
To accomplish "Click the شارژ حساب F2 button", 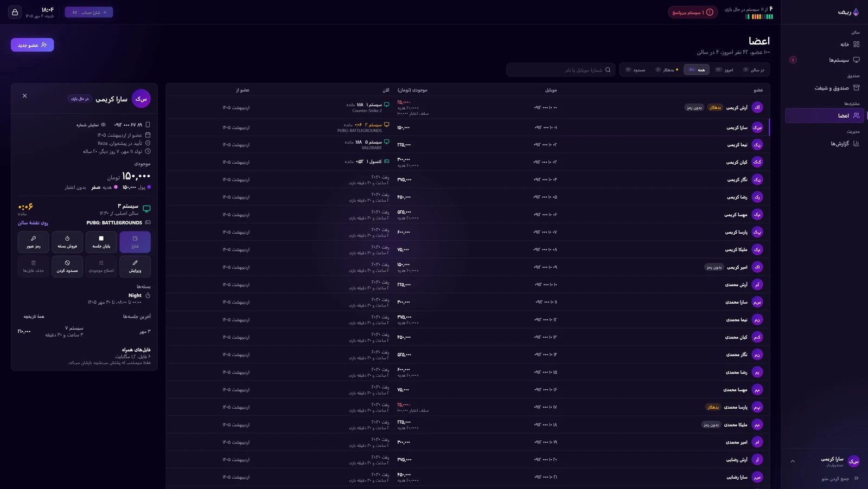I will [89, 12].
